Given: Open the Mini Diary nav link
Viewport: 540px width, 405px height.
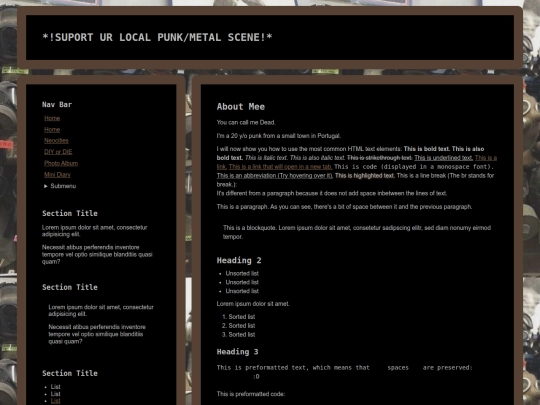Looking at the screenshot, I should coord(57,175).
